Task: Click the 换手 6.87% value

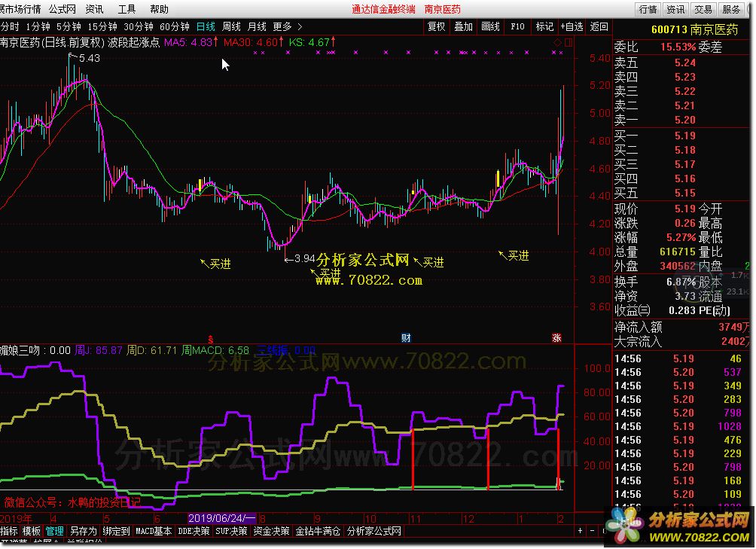Action: pyautogui.click(x=681, y=282)
